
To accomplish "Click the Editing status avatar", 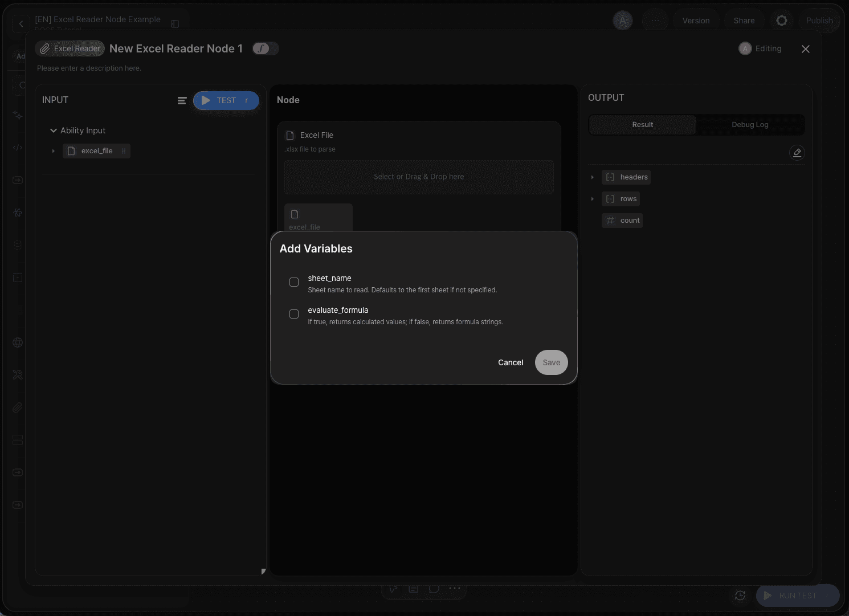I will (745, 49).
